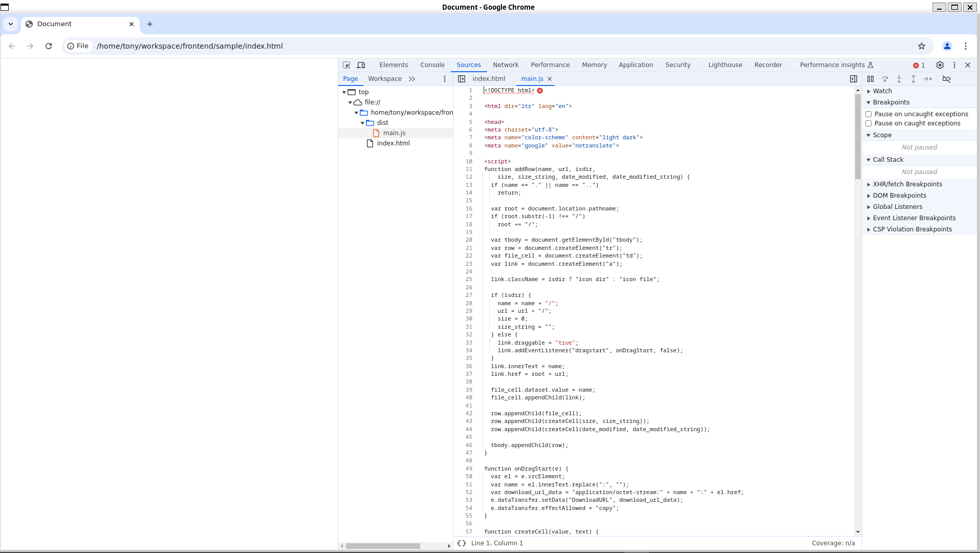The image size is (980, 553).
Task: Close the DevTools panel
Action: 968,65
